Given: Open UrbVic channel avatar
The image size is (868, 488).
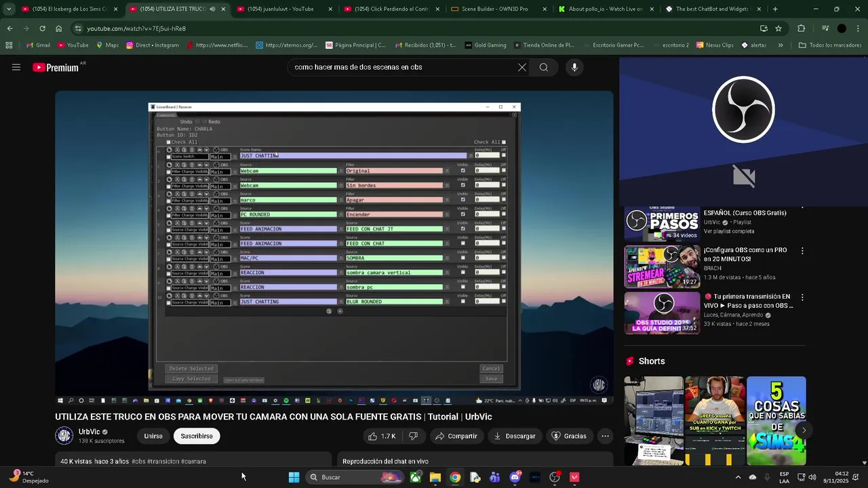Looking at the screenshot, I should pos(64,435).
